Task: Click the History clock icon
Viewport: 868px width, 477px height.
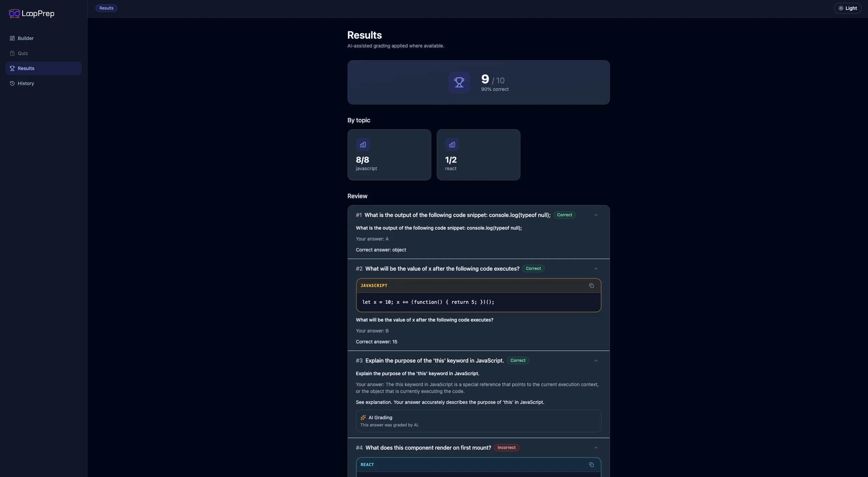Action: pyautogui.click(x=12, y=83)
